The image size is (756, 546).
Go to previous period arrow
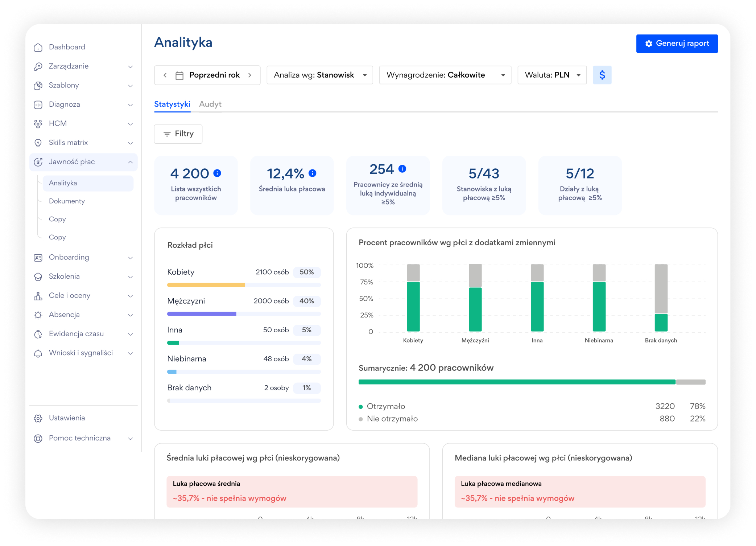165,75
